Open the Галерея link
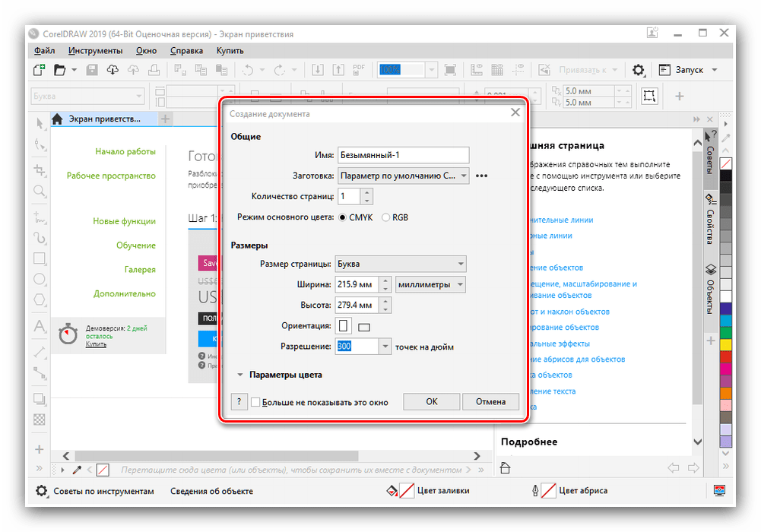761x532 pixels. coord(140,269)
